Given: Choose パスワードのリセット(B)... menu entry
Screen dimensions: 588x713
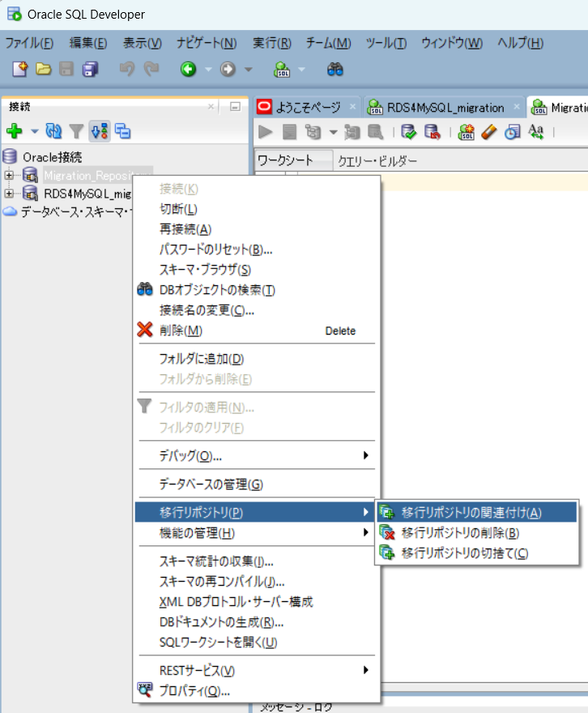Looking at the screenshot, I should [x=257, y=250].
